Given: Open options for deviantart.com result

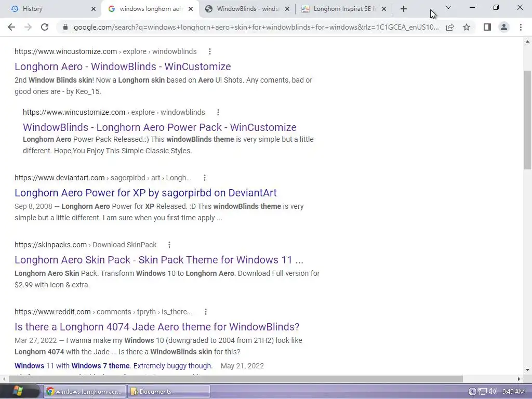Looking at the screenshot, I should point(205,178).
